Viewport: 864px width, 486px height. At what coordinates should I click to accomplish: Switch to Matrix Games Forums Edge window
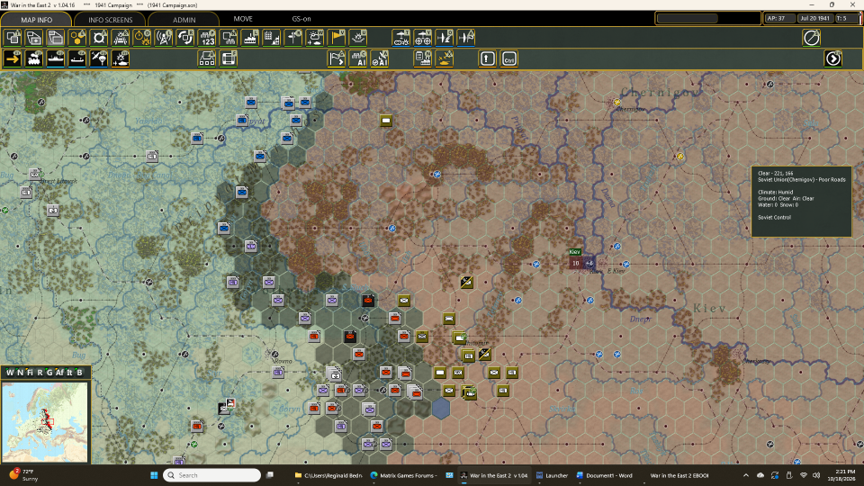tap(403, 475)
